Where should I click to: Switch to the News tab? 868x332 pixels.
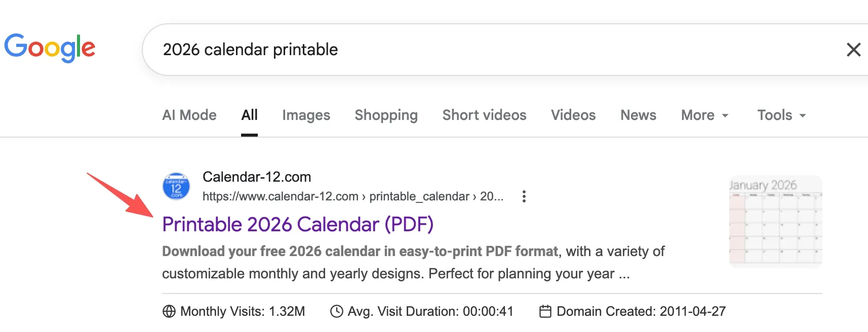click(x=638, y=115)
